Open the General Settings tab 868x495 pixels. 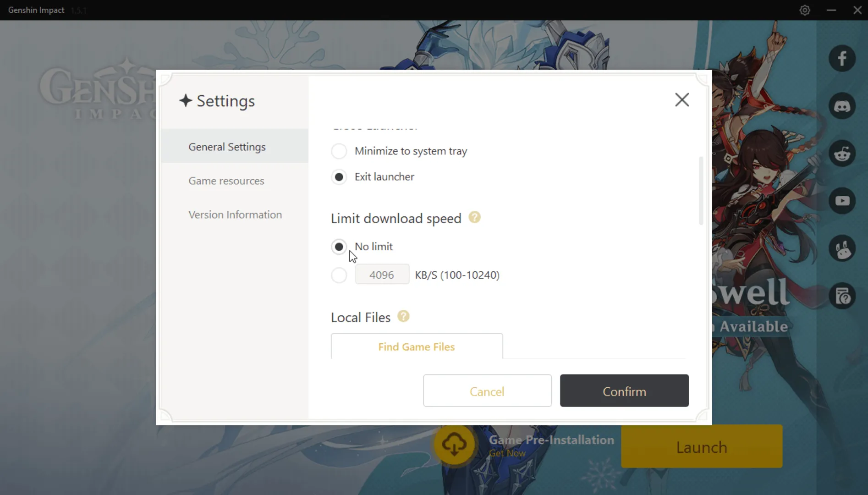tap(235, 146)
